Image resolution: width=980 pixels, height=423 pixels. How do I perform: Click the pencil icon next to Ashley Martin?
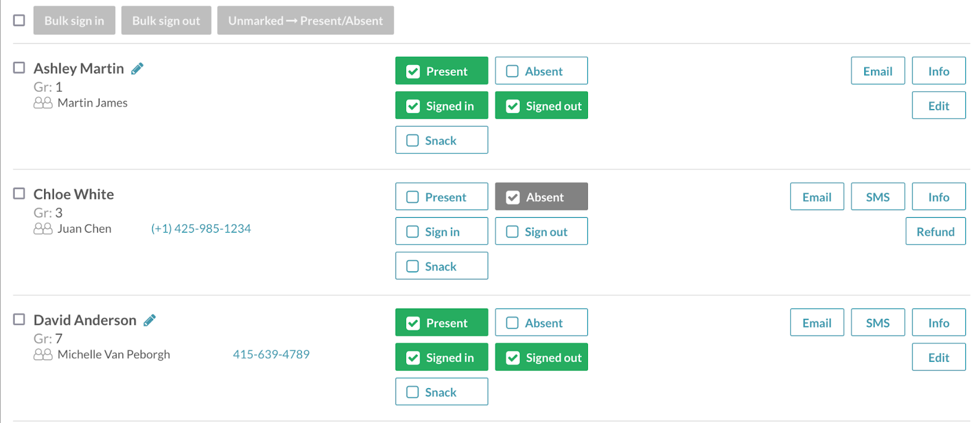(x=137, y=69)
